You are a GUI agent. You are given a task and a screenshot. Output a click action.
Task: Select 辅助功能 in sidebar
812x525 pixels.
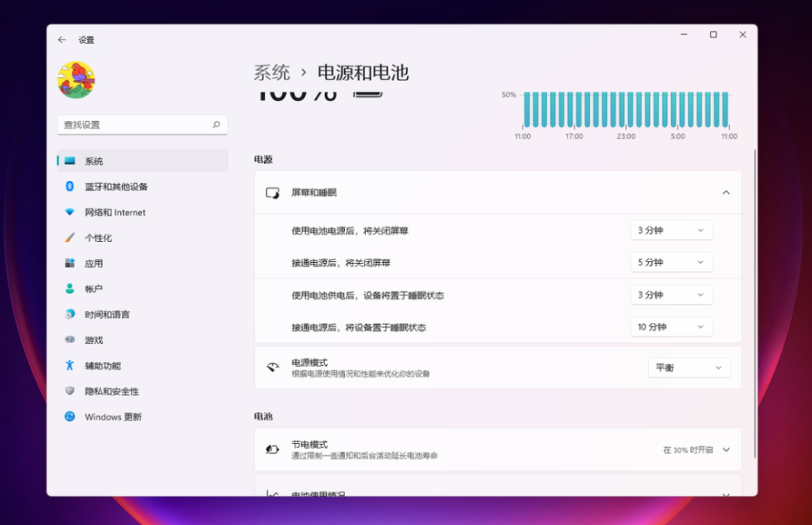point(143,365)
